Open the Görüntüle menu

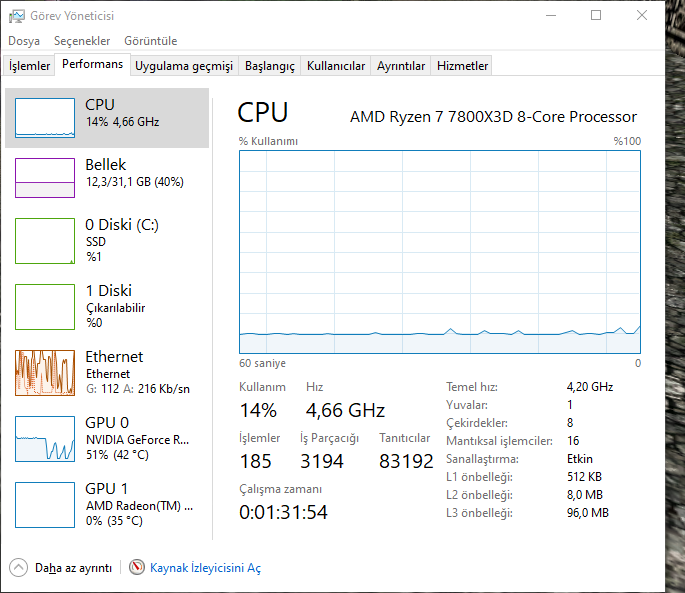tap(150, 41)
